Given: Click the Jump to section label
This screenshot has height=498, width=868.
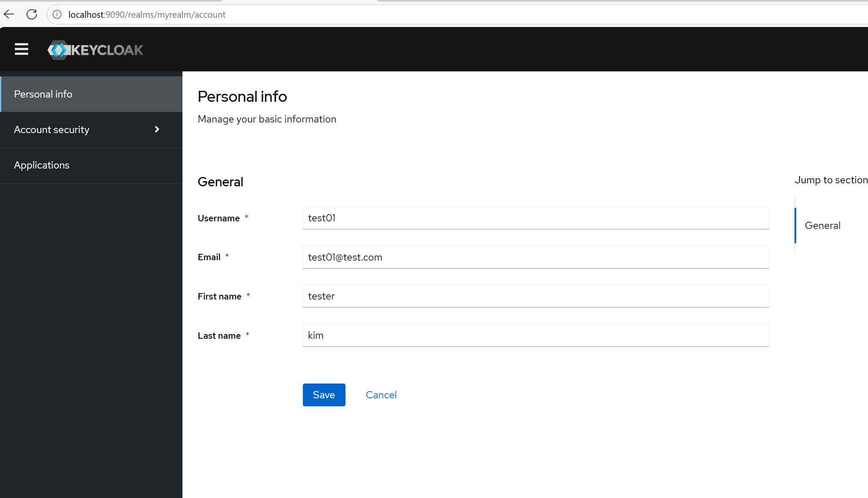Looking at the screenshot, I should pyautogui.click(x=831, y=180).
